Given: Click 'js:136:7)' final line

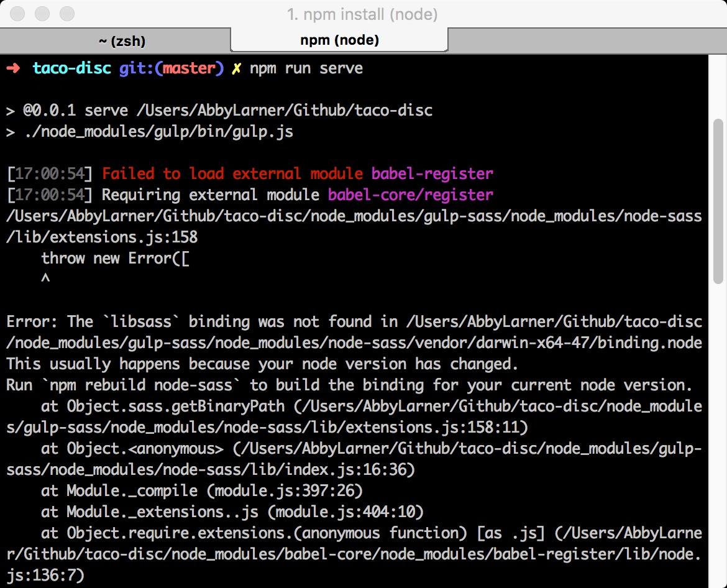Looking at the screenshot, I should (x=45, y=576).
